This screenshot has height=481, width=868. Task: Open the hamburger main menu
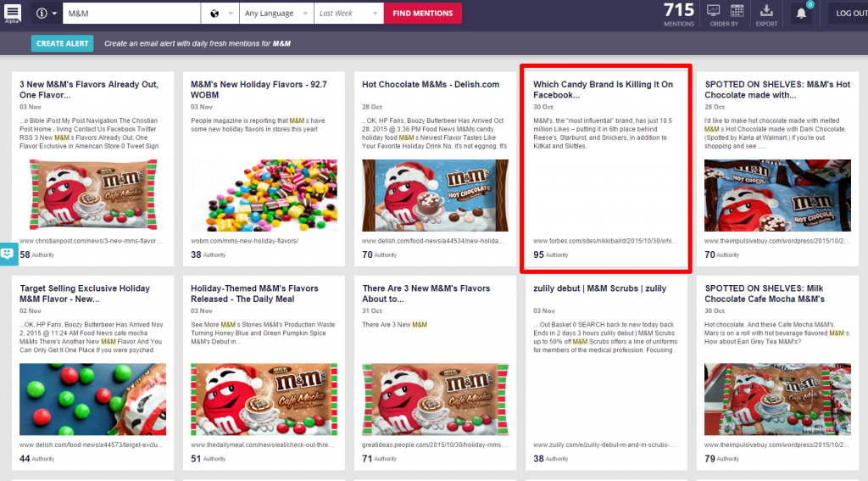click(x=12, y=12)
